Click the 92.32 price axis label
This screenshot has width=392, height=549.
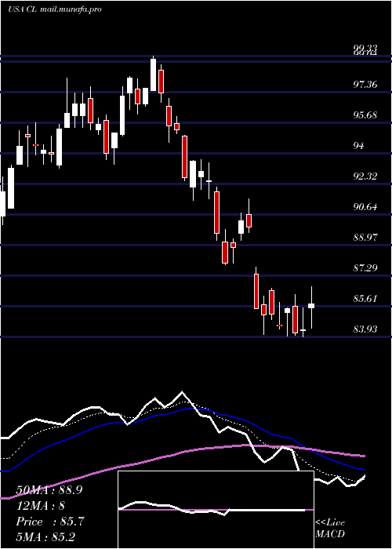pos(365,176)
